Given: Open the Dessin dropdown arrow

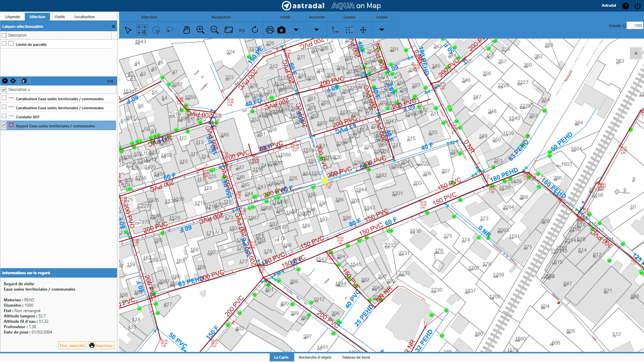Looking at the screenshot, I should click(x=381, y=30).
